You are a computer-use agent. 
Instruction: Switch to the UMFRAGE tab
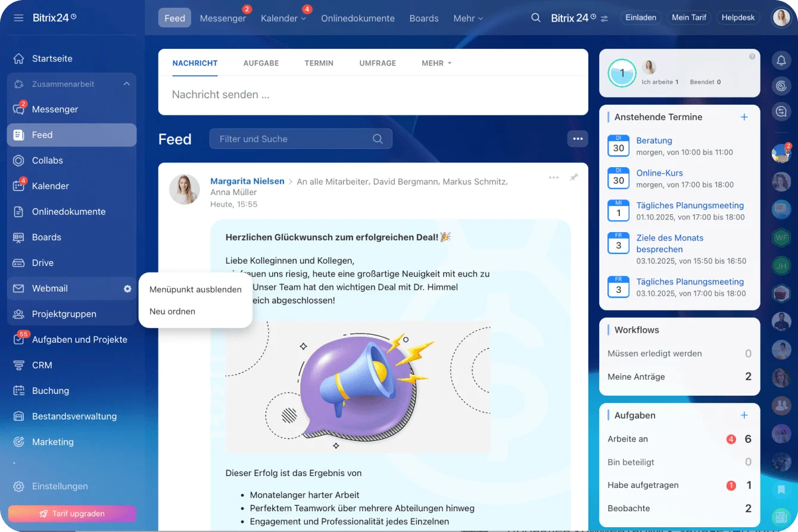[377, 63]
